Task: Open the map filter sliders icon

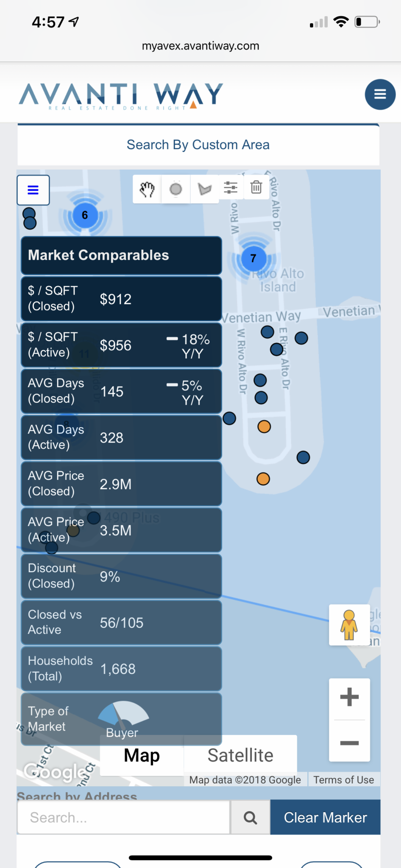Action: click(x=231, y=187)
